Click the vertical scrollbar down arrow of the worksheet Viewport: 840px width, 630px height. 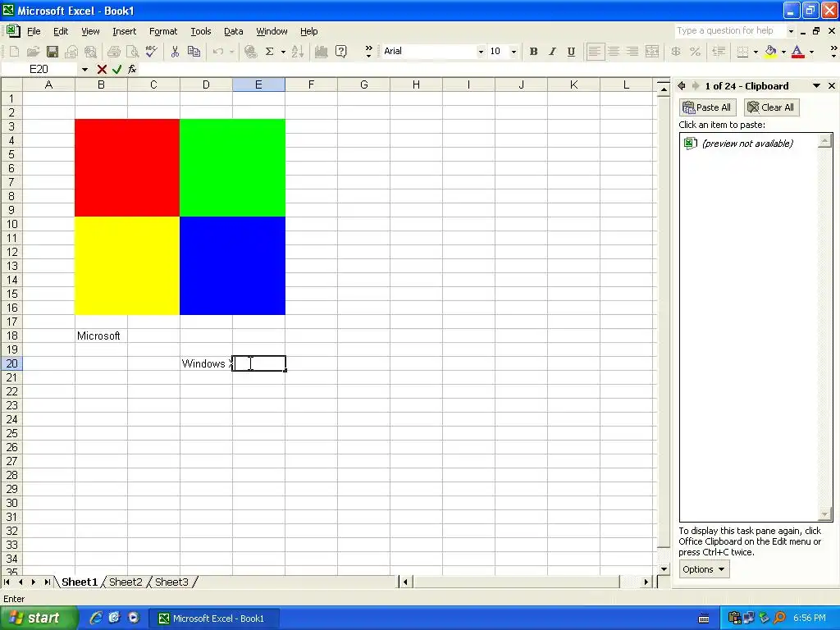click(664, 569)
